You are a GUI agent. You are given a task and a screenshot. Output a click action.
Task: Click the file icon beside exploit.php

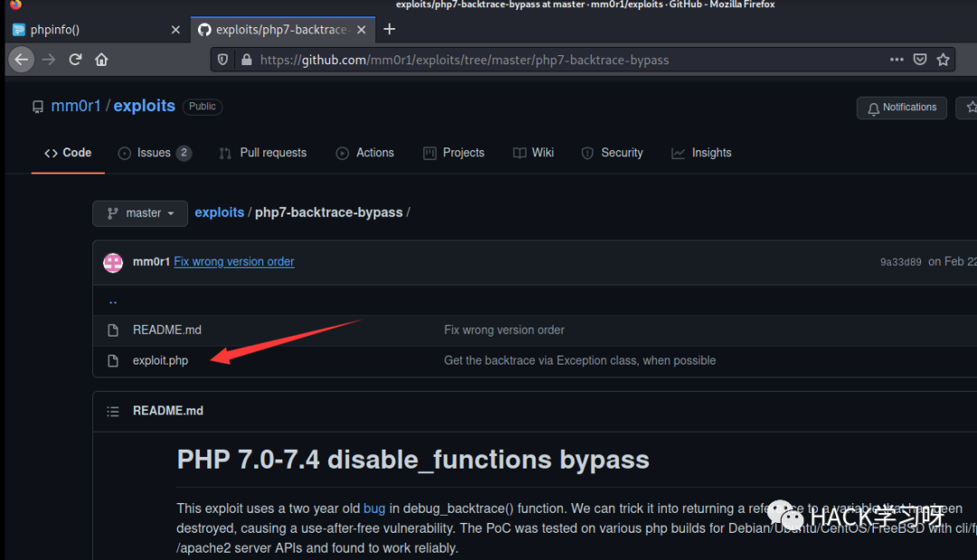(x=113, y=361)
